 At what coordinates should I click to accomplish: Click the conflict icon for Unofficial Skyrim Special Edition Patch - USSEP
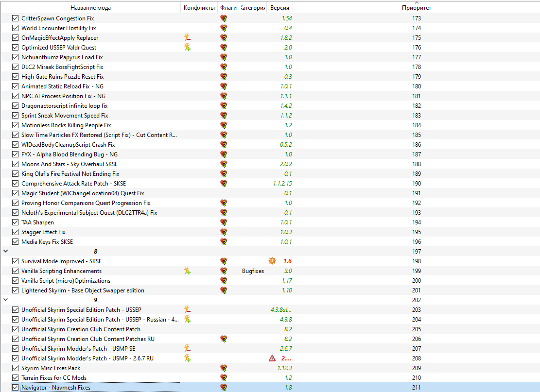[x=187, y=310]
